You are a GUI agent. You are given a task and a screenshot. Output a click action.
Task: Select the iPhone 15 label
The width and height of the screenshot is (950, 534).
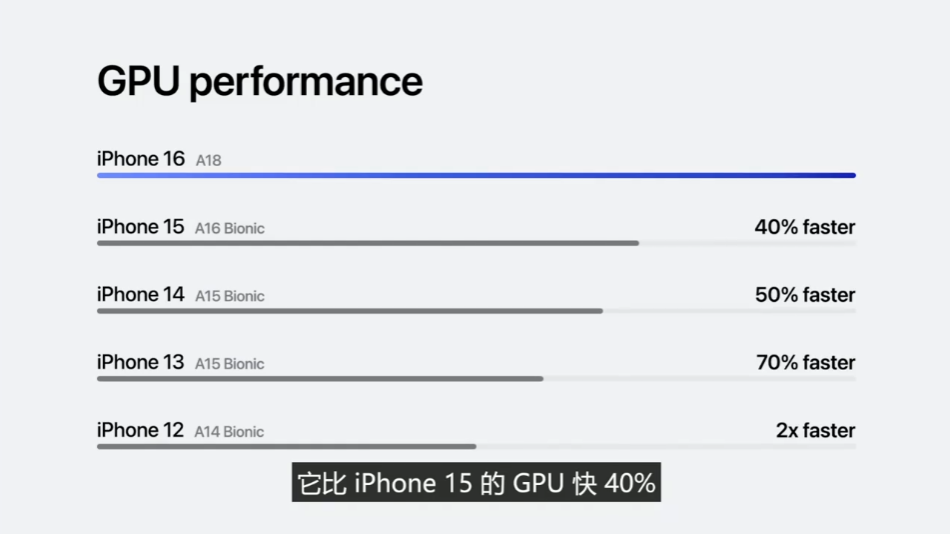click(x=141, y=227)
